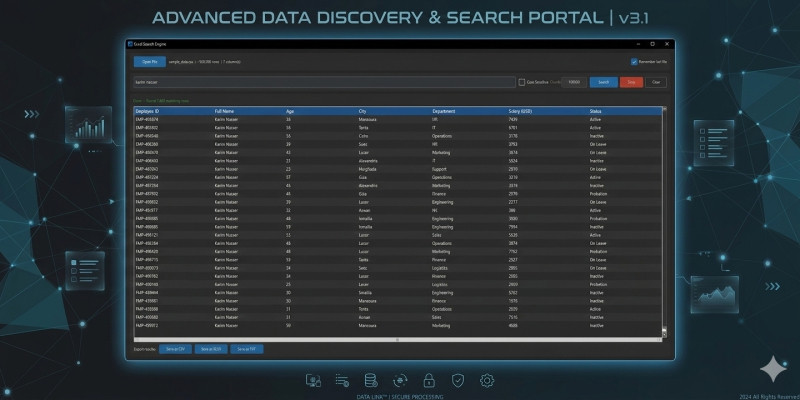This screenshot has width=800, height=400.
Task: Sort table by Department column header
Action: pos(445,110)
